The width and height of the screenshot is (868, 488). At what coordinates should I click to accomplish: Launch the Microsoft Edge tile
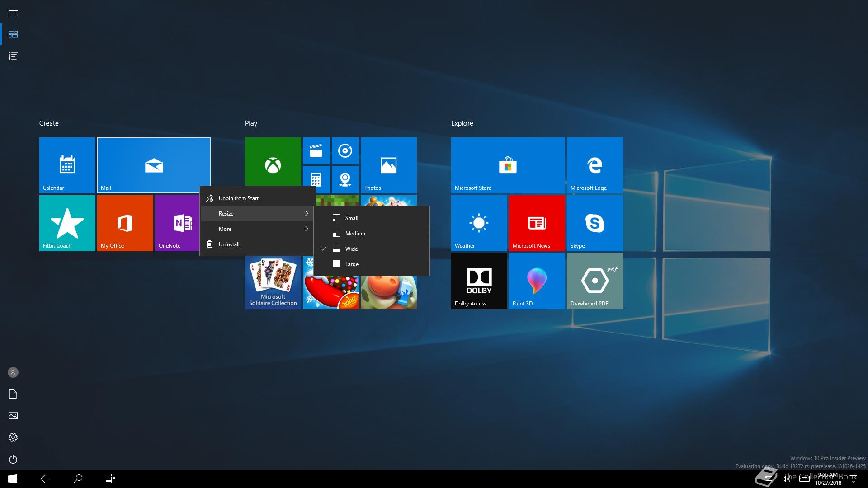[595, 165]
